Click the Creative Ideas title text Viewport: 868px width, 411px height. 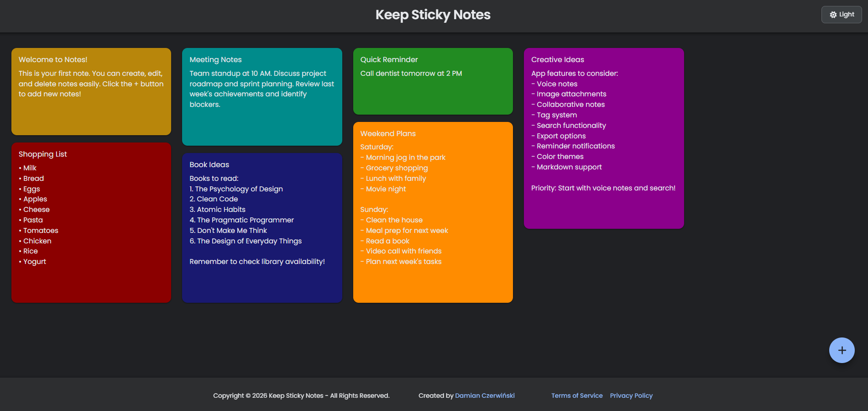tap(558, 60)
